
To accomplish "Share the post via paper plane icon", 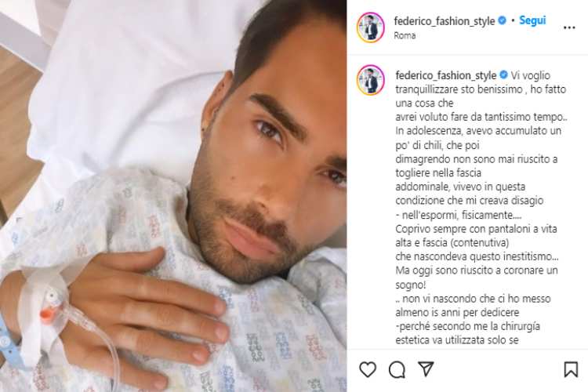I will coord(426,369).
